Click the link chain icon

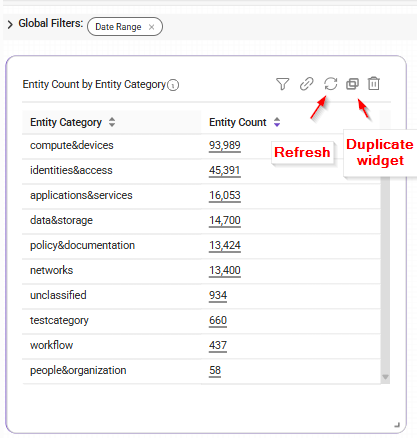point(306,84)
